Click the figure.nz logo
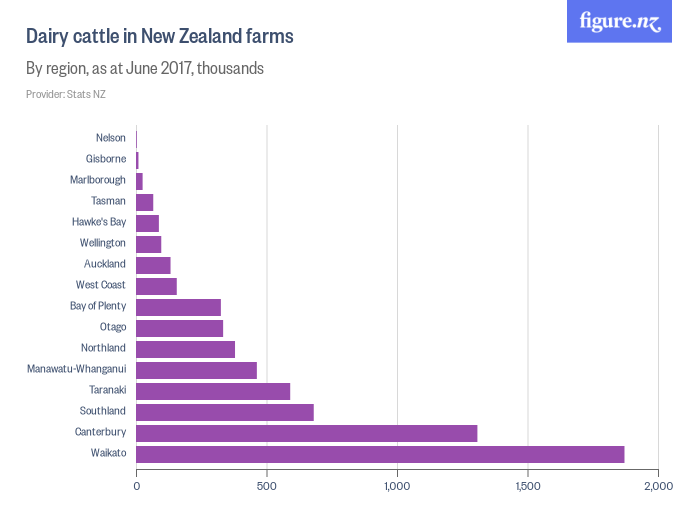The width and height of the screenshot is (700, 525). click(619, 22)
